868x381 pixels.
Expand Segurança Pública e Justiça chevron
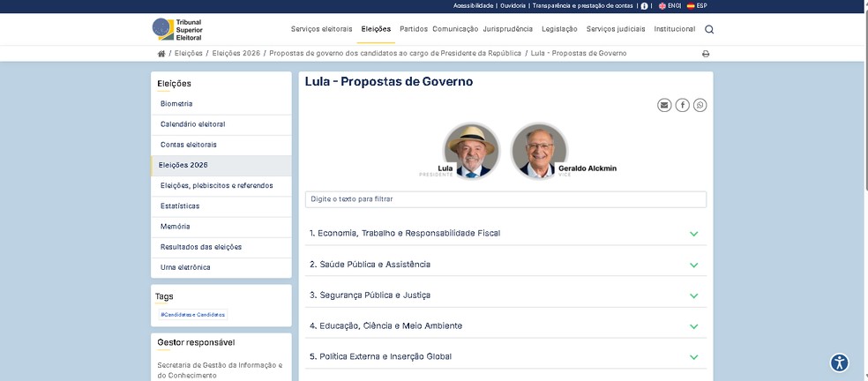tap(693, 295)
